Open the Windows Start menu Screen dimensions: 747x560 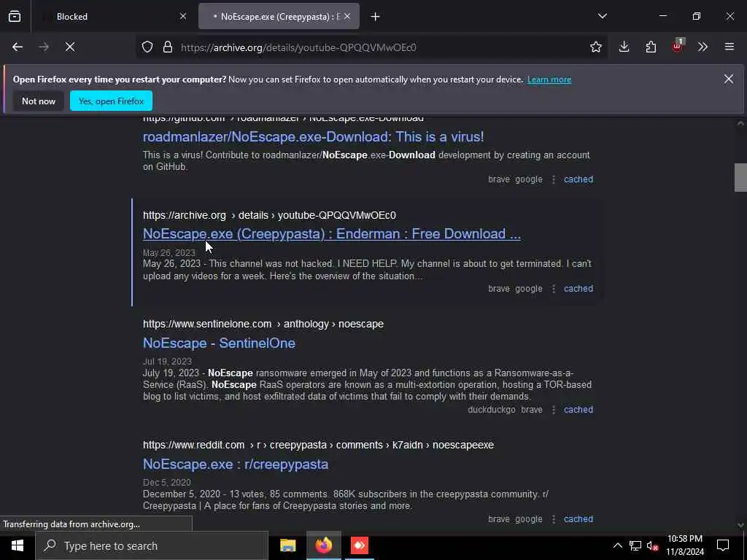(x=18, y=545)
